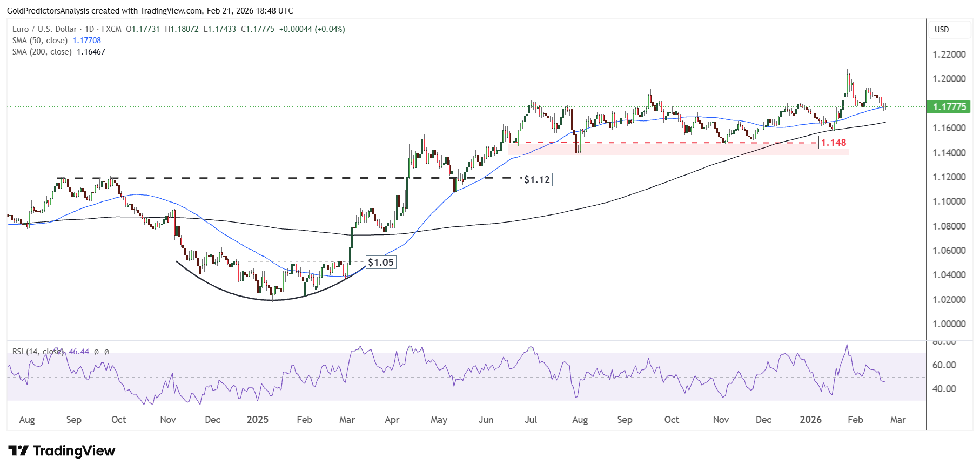Click the $1.12 resistance annotation label

(537, 180)
